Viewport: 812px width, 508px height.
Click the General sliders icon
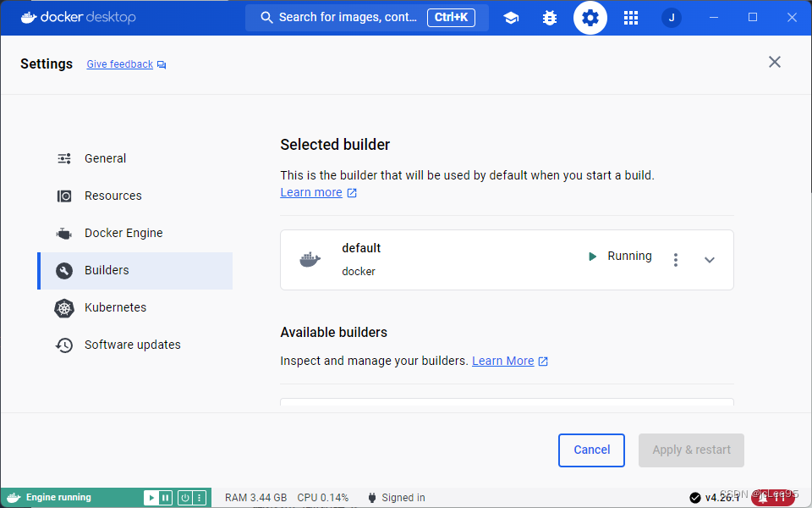pyautogui.click(x=64, y=158)
